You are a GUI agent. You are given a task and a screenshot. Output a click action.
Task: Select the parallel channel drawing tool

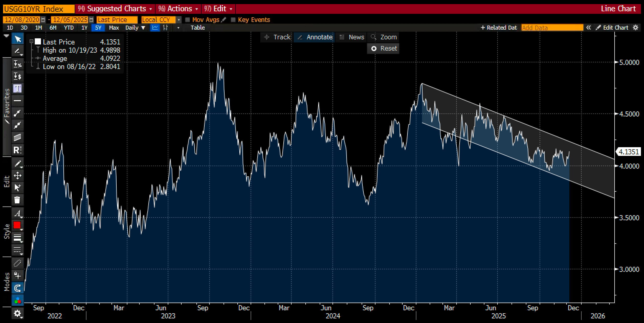coord(17,137)
